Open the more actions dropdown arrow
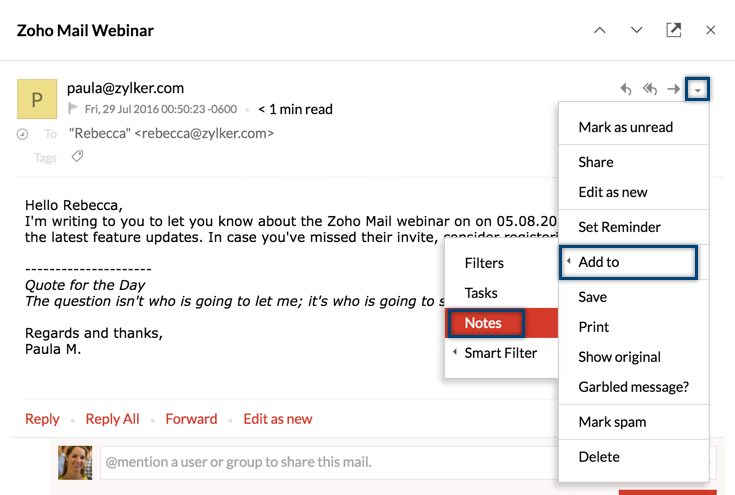Screen dimensions: 735x495 [x=698, y=89]
